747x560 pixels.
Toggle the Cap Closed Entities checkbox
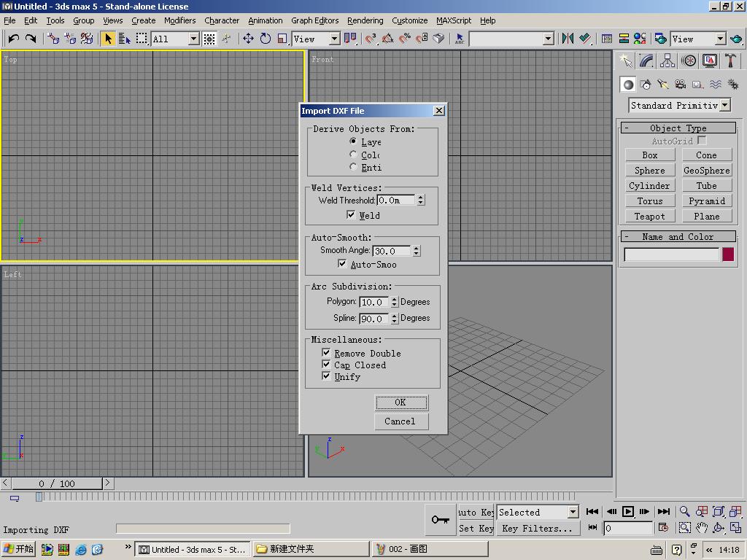click(326, 365)
